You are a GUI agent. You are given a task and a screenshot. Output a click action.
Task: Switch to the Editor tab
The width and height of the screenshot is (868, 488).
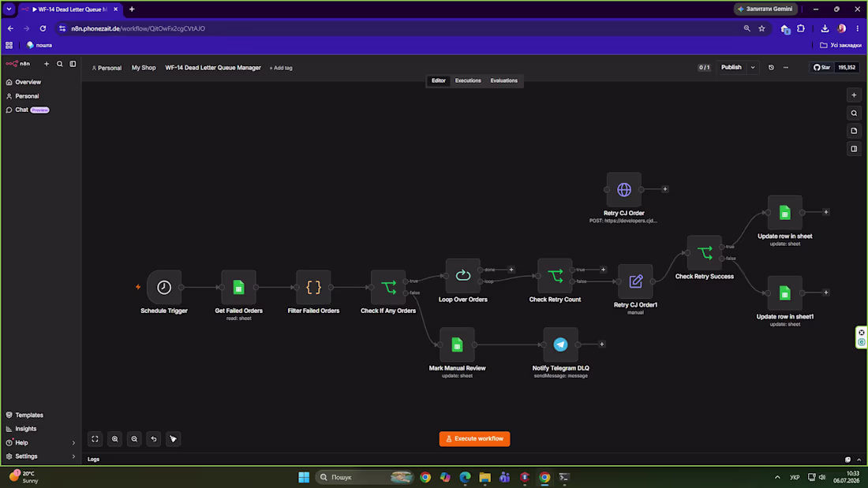[439, 80]
